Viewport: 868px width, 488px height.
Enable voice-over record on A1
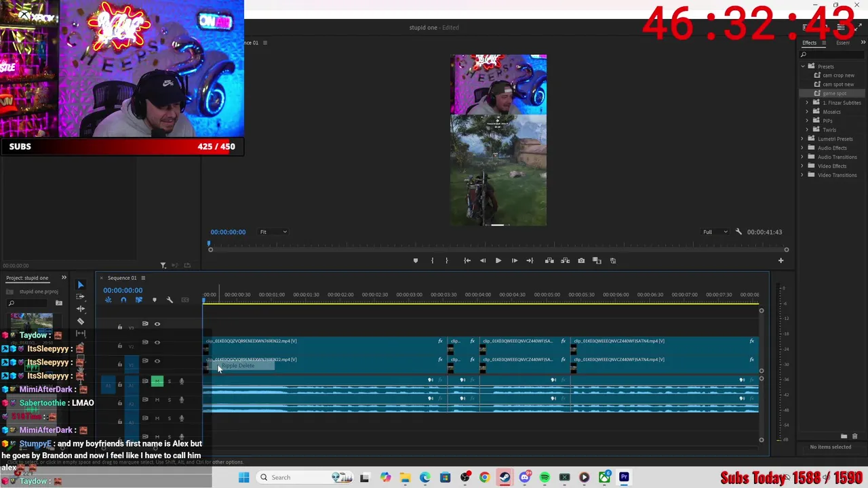point(181,381)
